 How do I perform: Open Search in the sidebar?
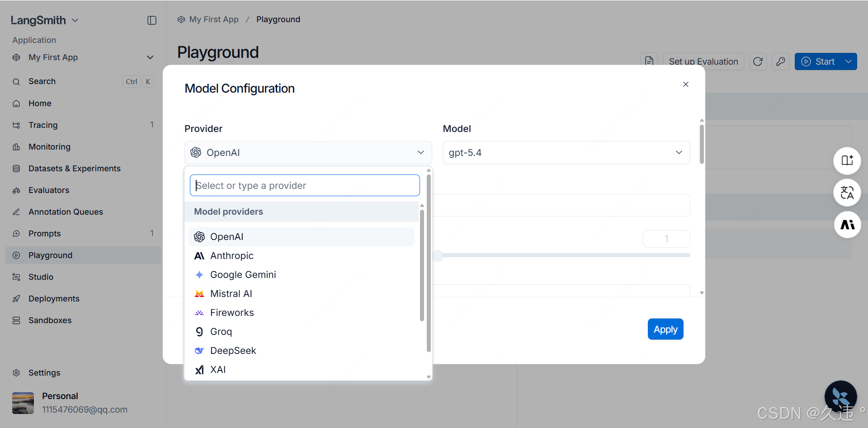(x=83, y=81)
